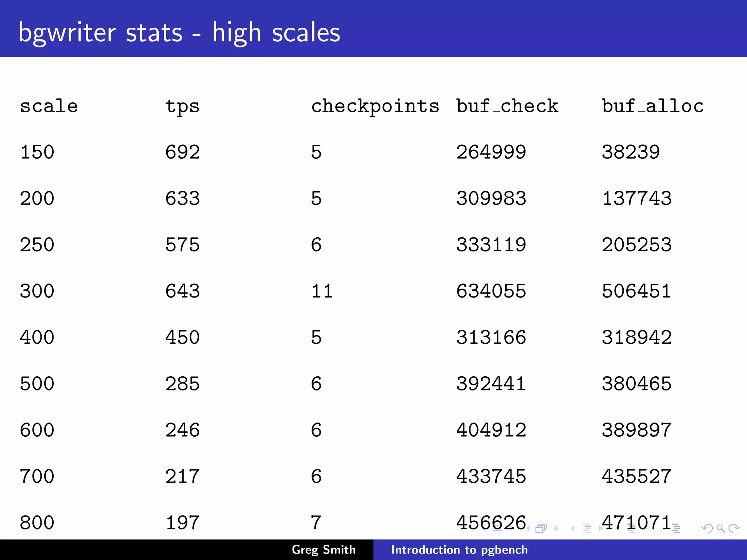
Task: Click scale value 150
Action: click(x=37, y=152)
